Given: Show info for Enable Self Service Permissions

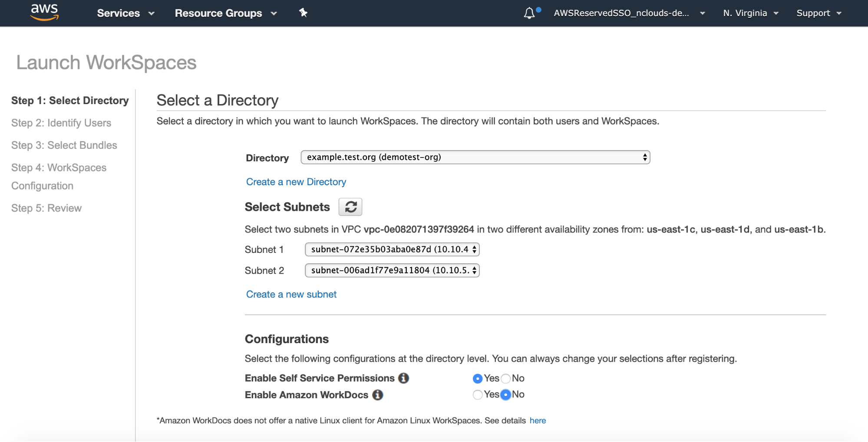Looking at the screenshot, I should tap(404, 378).
